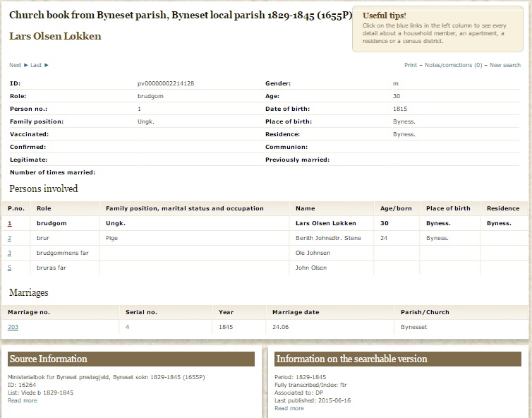Click the List: Viede b 1829-1845 text
The width and height of the screenshot is (532, 418).
point(40,393)
